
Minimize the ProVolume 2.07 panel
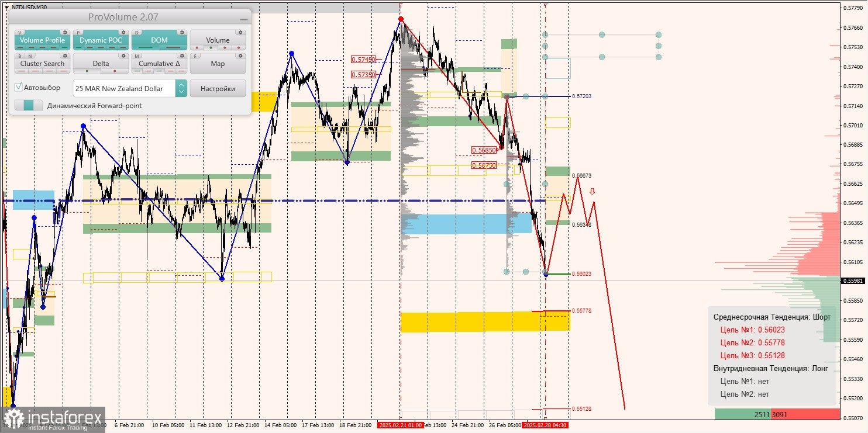click(244, 19)
